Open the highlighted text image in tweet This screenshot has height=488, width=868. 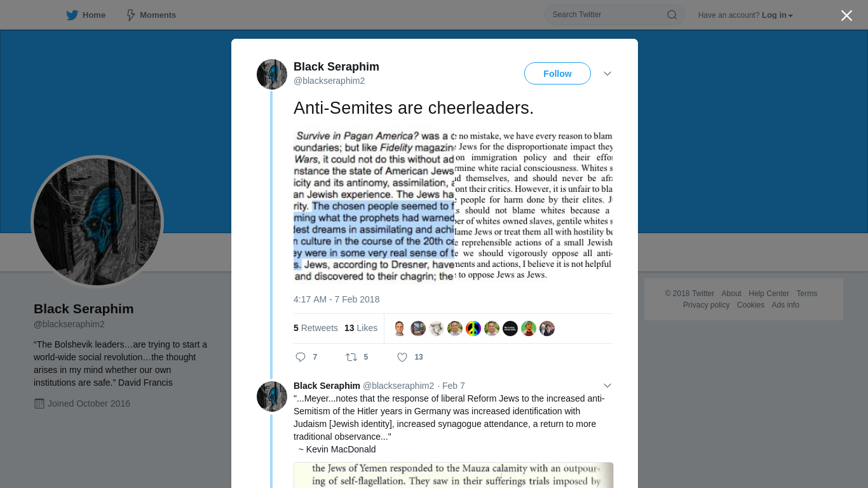click(374, 206)
